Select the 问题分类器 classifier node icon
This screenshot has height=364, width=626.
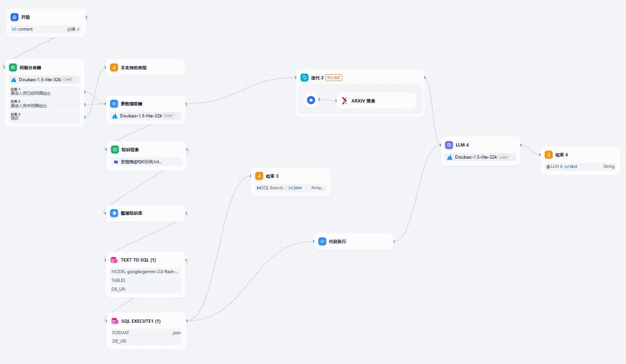[13, 67]
